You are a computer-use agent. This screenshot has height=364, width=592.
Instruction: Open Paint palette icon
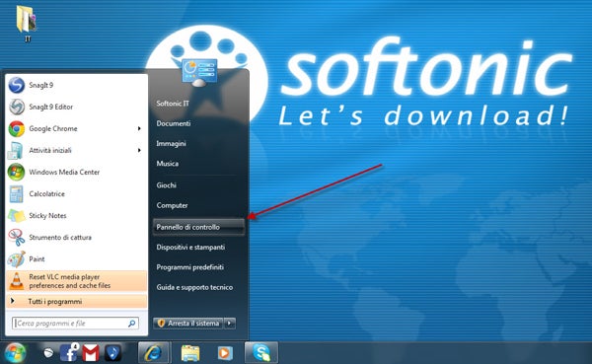click(x=16, y=259)
